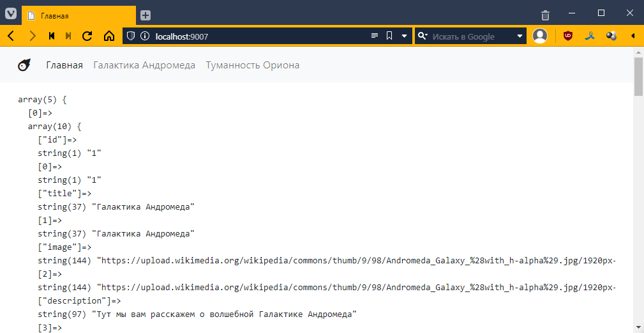
Task: Click the rewind history button
Action: click(x=52, y=36)
